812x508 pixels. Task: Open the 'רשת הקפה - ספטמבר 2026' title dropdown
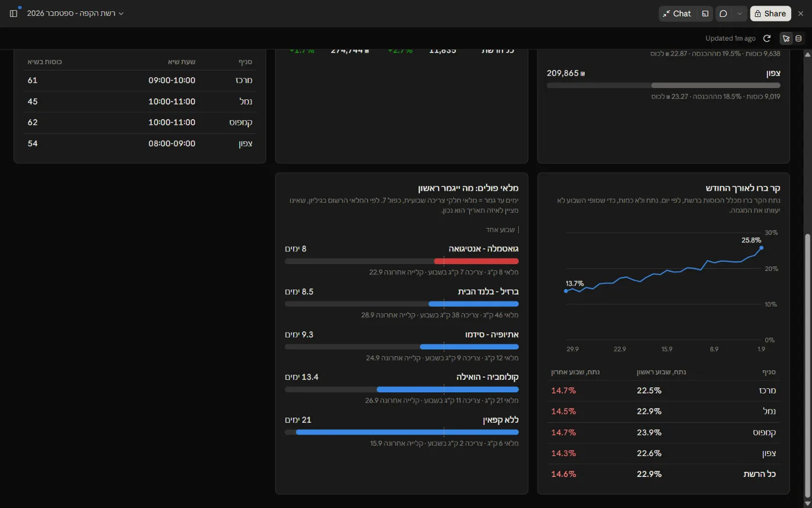(x=75, y=13)
